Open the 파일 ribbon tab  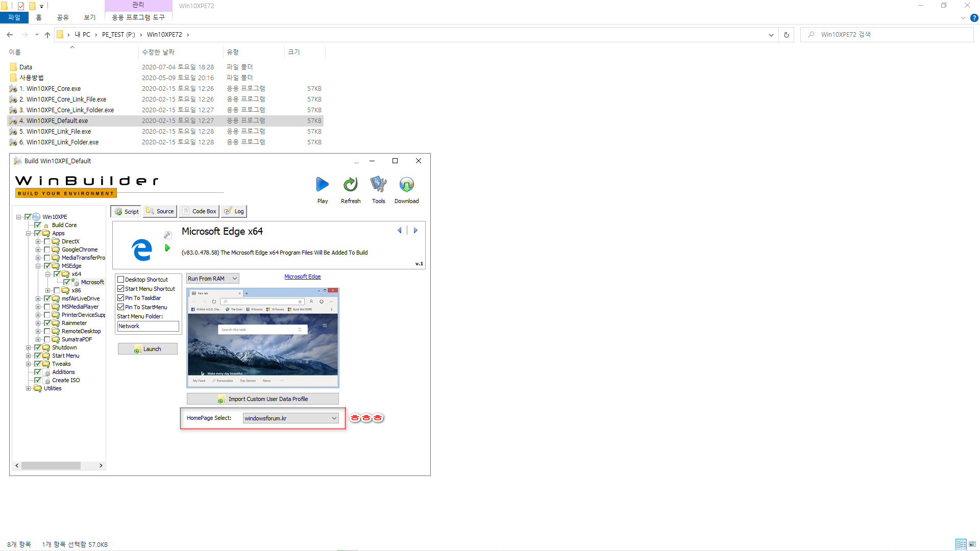click(x=14, y=17)
